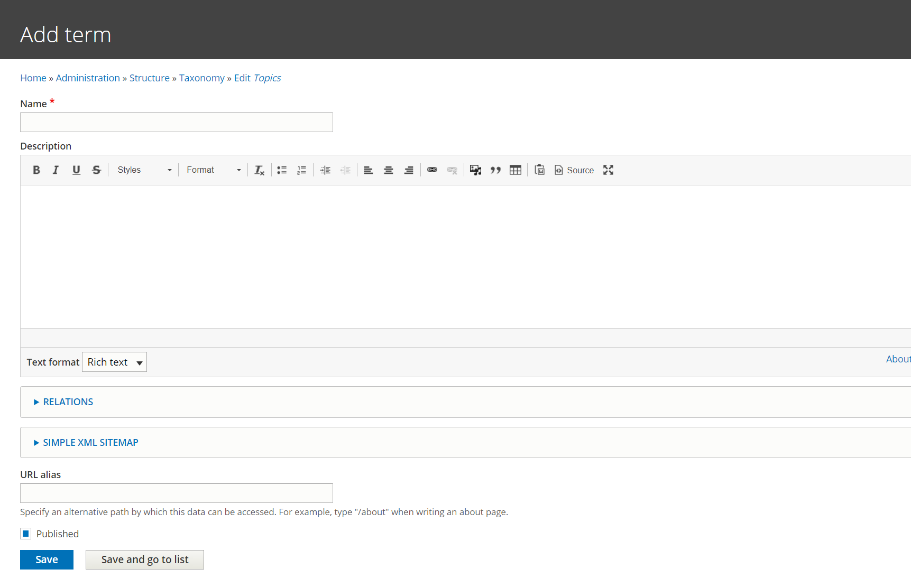Maximize the editor to fullscreen
The width and height of the screenshot is (911, 588).
[609, 170]
